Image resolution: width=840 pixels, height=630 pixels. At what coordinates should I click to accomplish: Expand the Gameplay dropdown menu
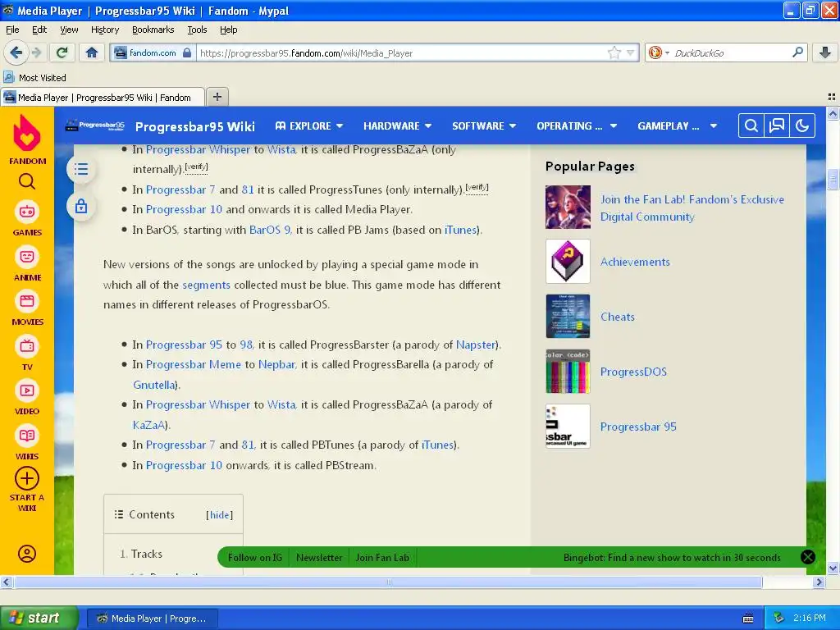coord(677,126)
